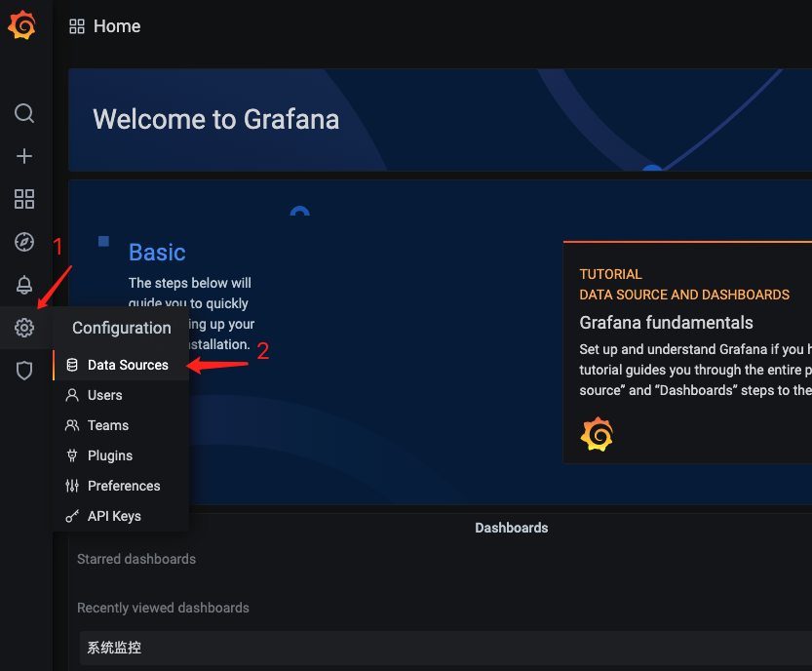Select Plugins in Configuration menu
Screen dimensions: 812x671
[121, 455]
